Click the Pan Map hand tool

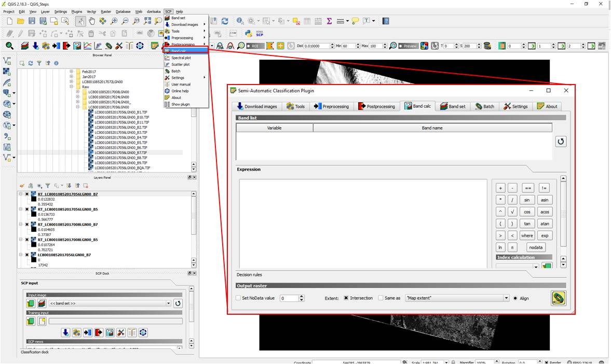tap(91, 21)
